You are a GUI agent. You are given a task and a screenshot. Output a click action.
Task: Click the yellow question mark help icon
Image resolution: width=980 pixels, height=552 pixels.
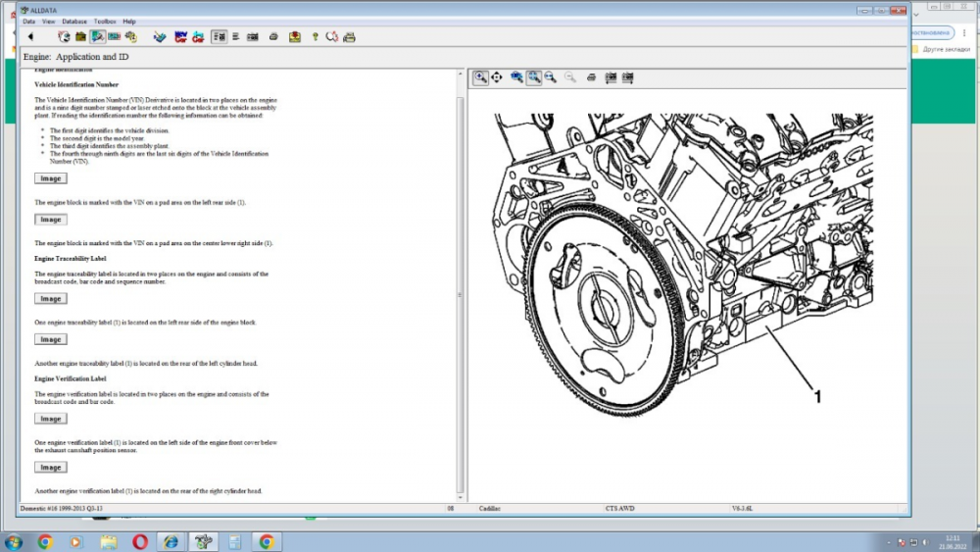[x=315, y=37]
